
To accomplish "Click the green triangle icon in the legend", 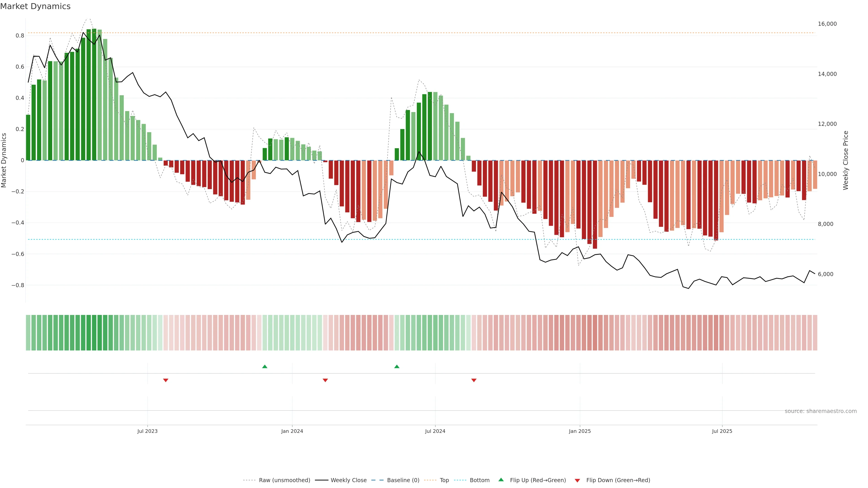I will click(x=501, y=480).
